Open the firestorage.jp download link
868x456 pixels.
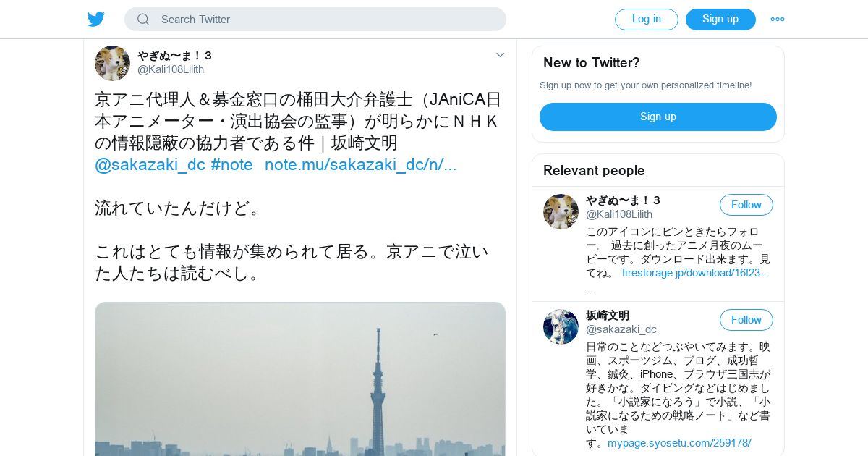click(695, 273)
